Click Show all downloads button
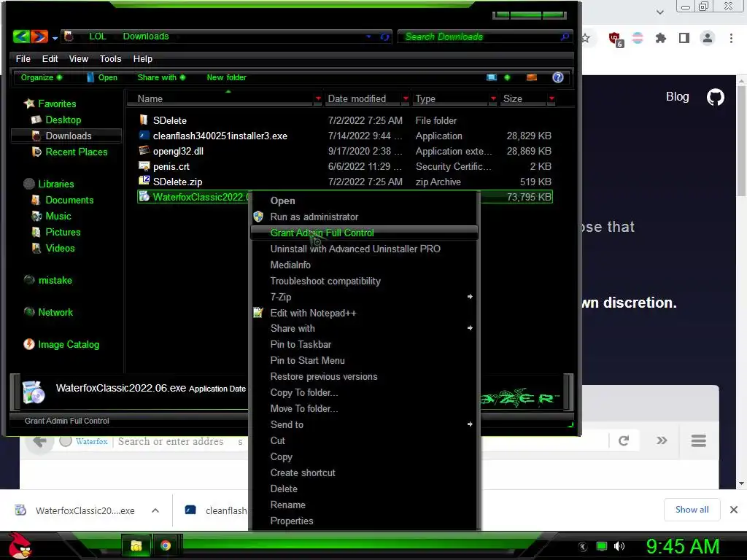 pos(692,510)
